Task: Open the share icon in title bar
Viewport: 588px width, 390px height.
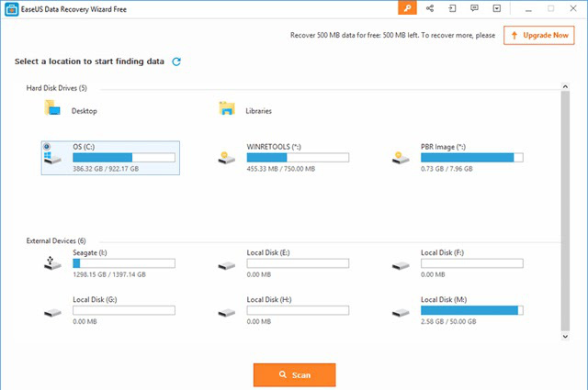Action: pos(430,8)
